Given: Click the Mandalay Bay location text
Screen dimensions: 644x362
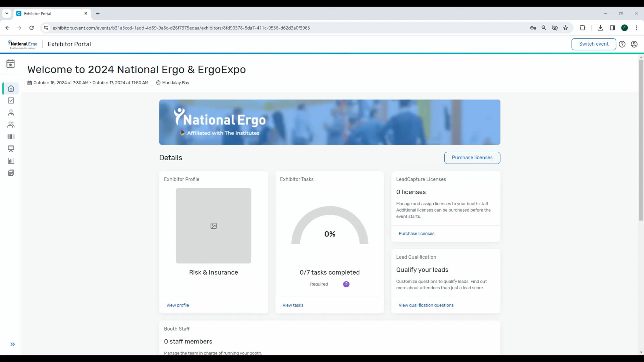Looking at the screenshot, I should pos(175,83).
